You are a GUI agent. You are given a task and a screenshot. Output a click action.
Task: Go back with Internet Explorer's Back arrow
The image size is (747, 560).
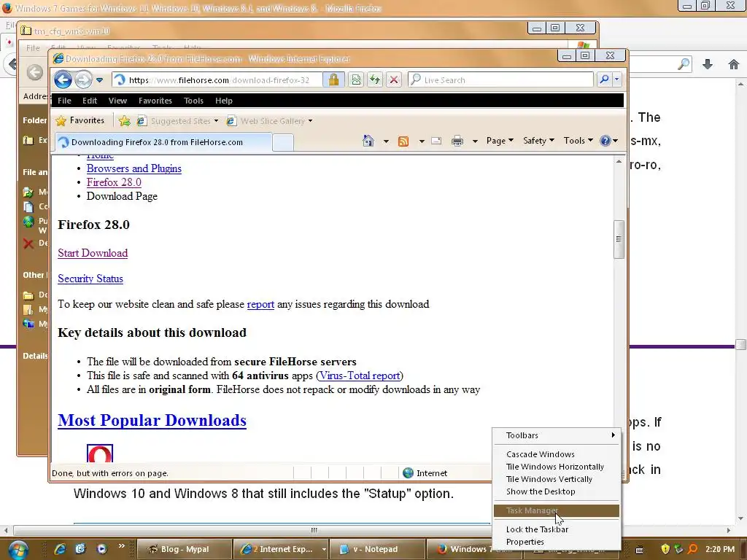click(x=63, y=79)
